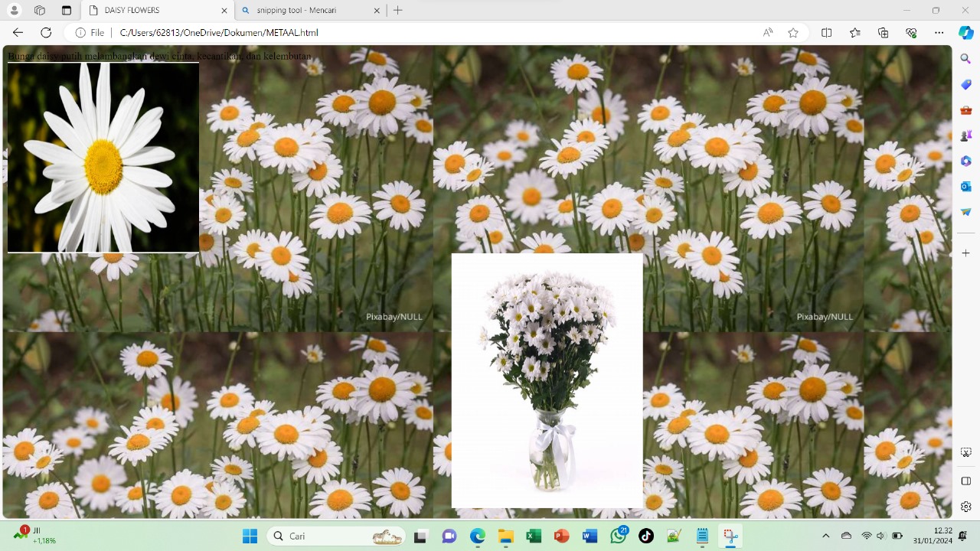
Task: Activate Read aloud in address bar
Action: click(768, 33)
